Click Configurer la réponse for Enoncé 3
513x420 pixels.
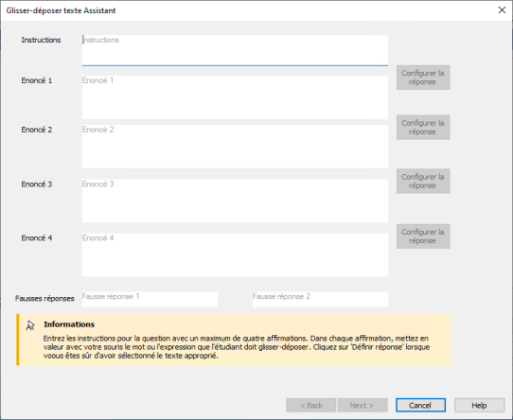(423, 181)
